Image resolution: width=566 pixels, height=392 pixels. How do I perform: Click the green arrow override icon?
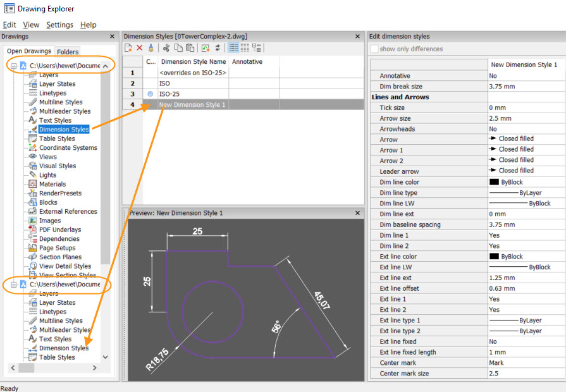pos(206,48)
